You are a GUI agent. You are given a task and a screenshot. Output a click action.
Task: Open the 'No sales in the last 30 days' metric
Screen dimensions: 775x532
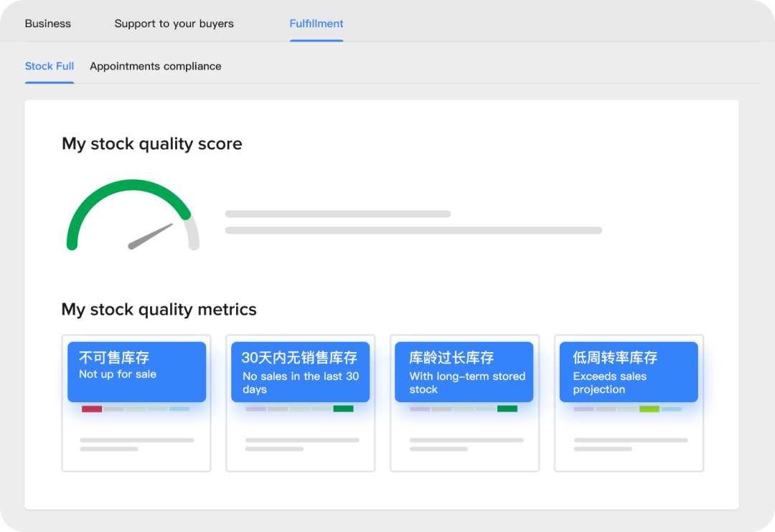pyautogui.click(x=300, y=371)
